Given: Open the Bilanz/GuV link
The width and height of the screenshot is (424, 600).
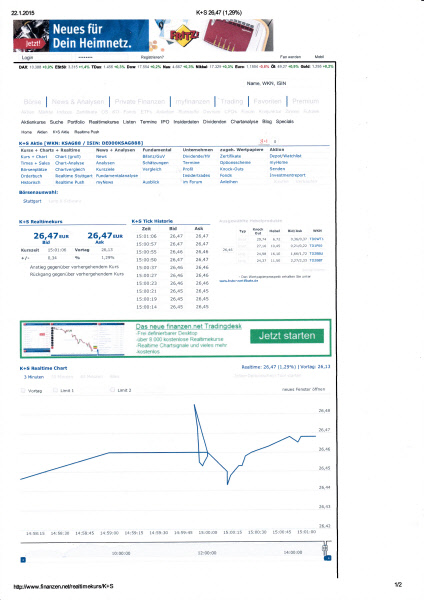Looking at the screenshot, I should [153, 156].
